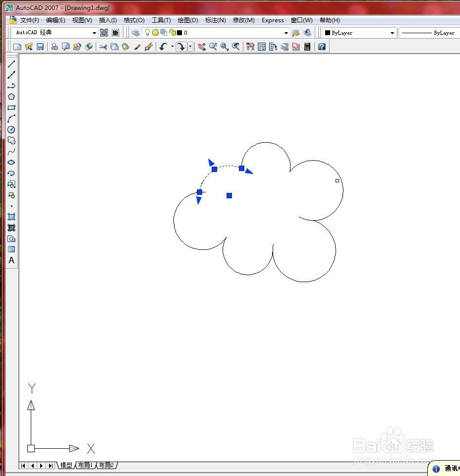Click the communication center info icon
Screen dimensions: 460x476
(436, 469)
